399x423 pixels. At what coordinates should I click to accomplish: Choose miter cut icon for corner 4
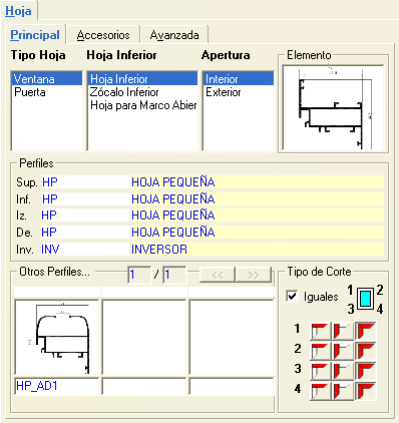coord(365,391)
